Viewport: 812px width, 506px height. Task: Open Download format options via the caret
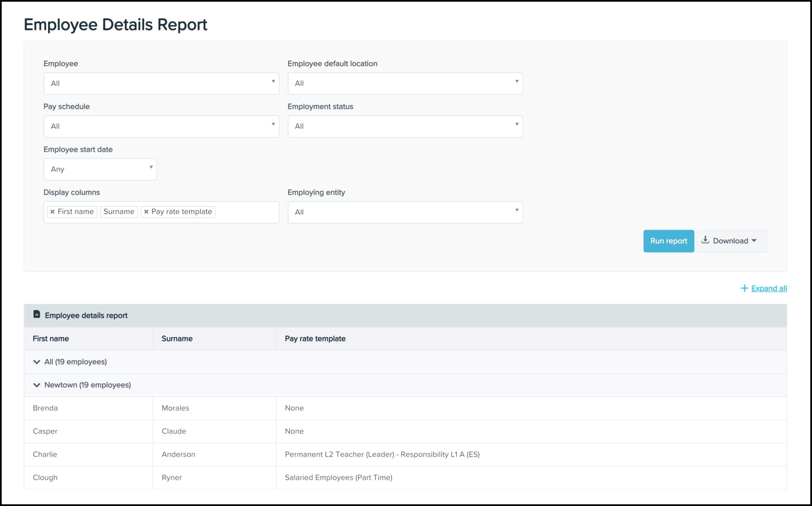754,241
